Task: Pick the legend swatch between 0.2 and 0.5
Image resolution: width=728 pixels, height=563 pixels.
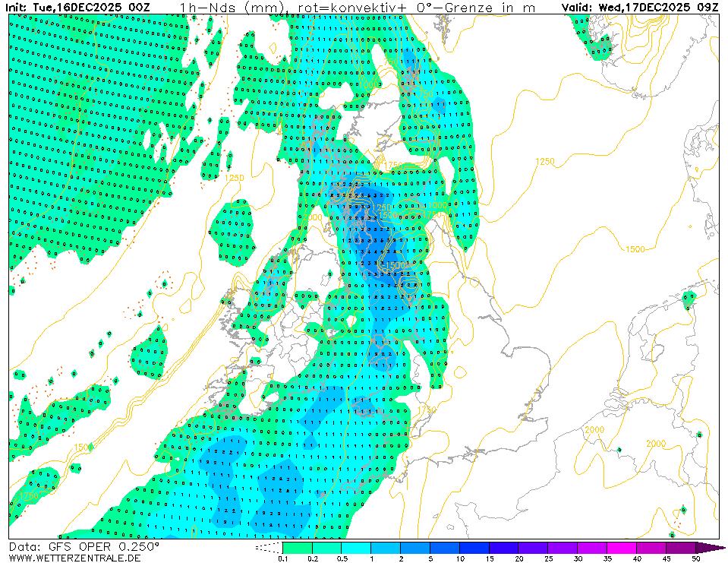Action: (326, 548)
